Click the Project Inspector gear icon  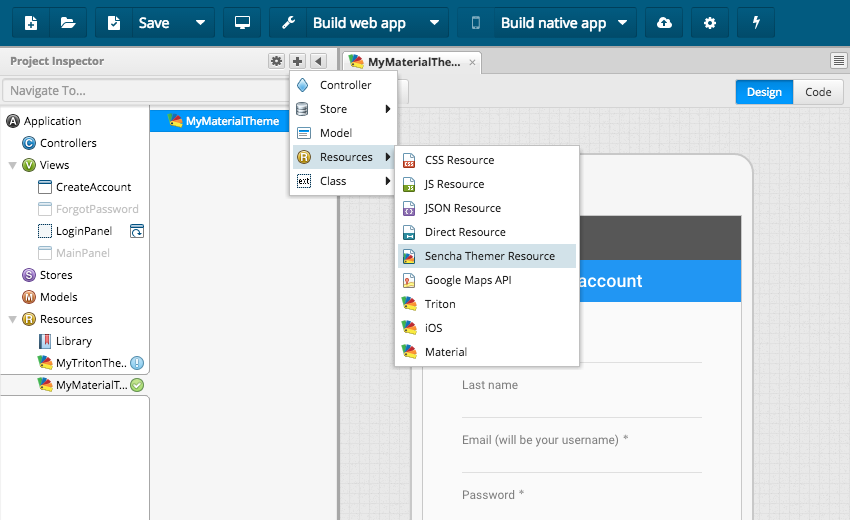tap(276, 61)
